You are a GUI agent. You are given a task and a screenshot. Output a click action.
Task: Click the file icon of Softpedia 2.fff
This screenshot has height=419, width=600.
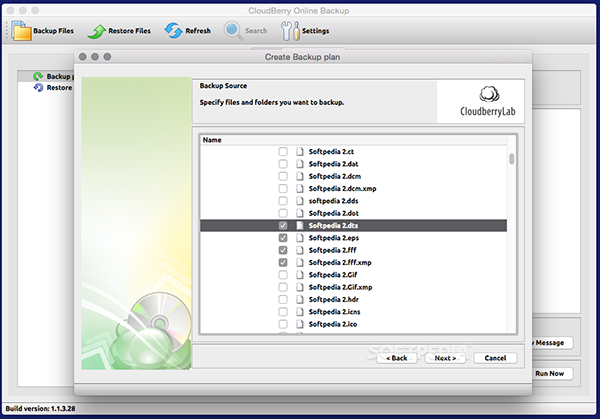[300, 250]
